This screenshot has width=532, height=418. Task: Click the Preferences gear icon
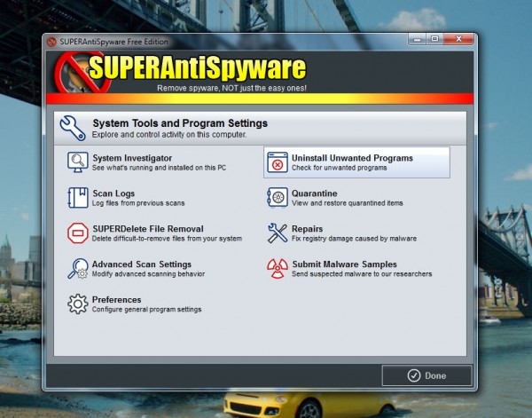78,304
